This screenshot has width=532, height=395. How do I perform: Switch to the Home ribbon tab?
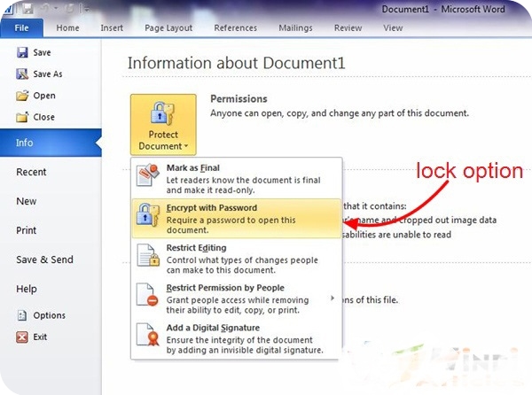(x=68, y=28)
